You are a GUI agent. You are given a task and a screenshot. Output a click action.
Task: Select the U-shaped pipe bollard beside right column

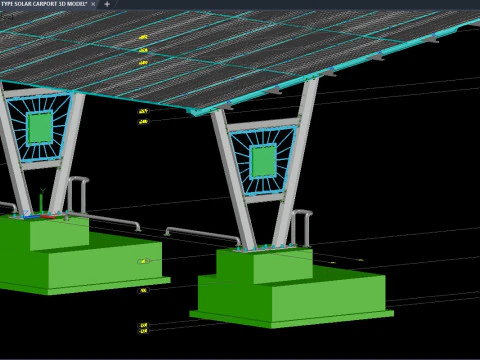[301, 228]
